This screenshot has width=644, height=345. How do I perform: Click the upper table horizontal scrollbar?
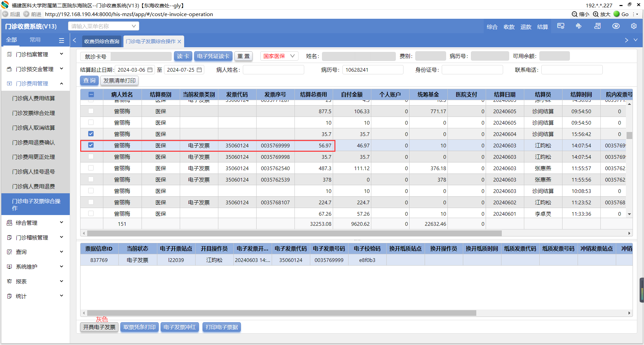pyautogui.click(x=294, y=233)
